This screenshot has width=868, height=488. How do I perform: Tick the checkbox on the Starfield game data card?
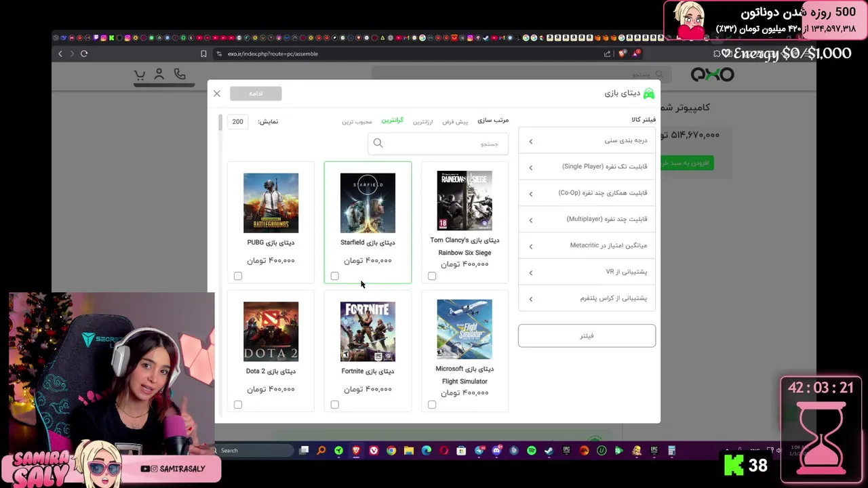pyautogui.click(x=335, y=276)
